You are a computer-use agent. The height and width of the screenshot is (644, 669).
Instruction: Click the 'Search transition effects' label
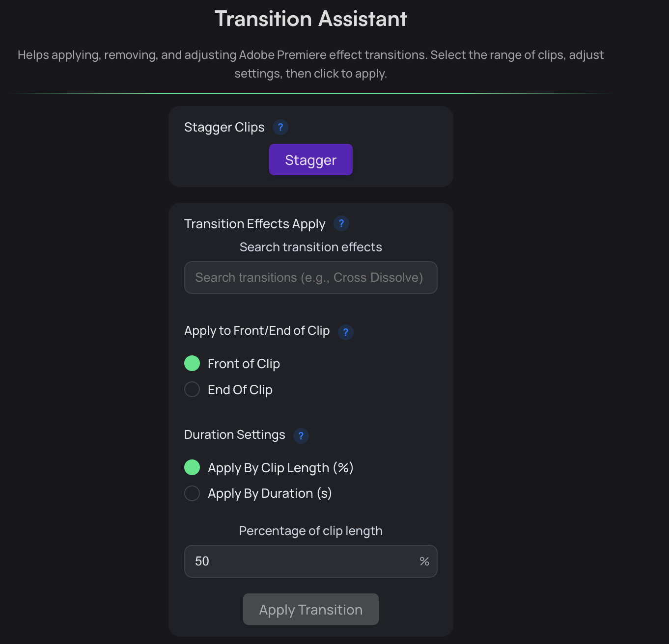pyautogui.click(x=310, y=247)
